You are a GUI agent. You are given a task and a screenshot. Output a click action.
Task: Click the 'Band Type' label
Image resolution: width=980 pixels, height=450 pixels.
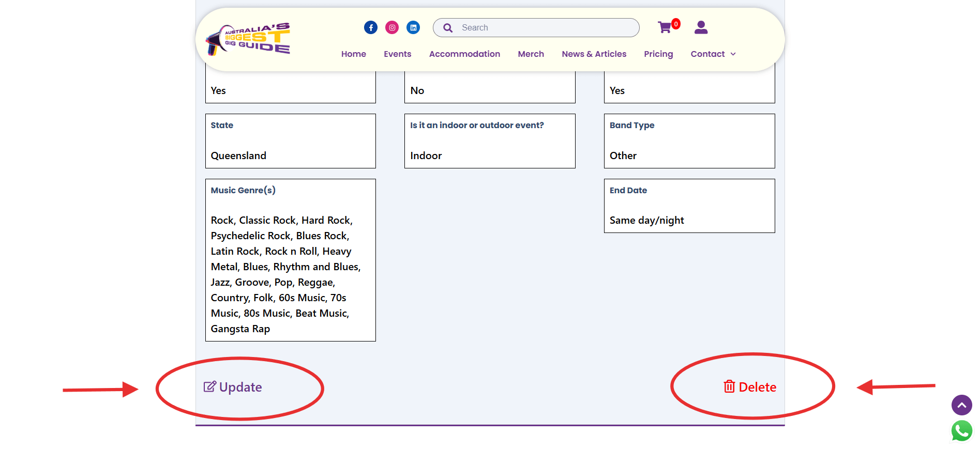632,125
